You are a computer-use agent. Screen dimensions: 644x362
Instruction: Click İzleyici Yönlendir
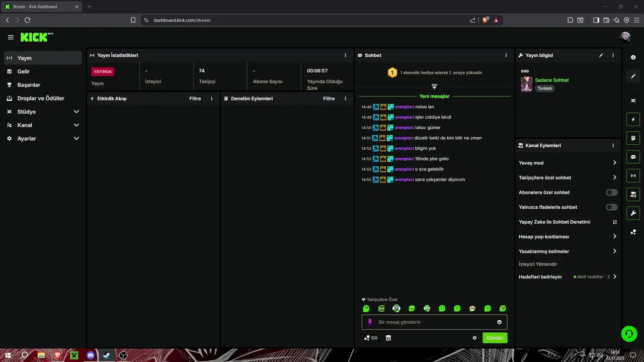point(538,264)
